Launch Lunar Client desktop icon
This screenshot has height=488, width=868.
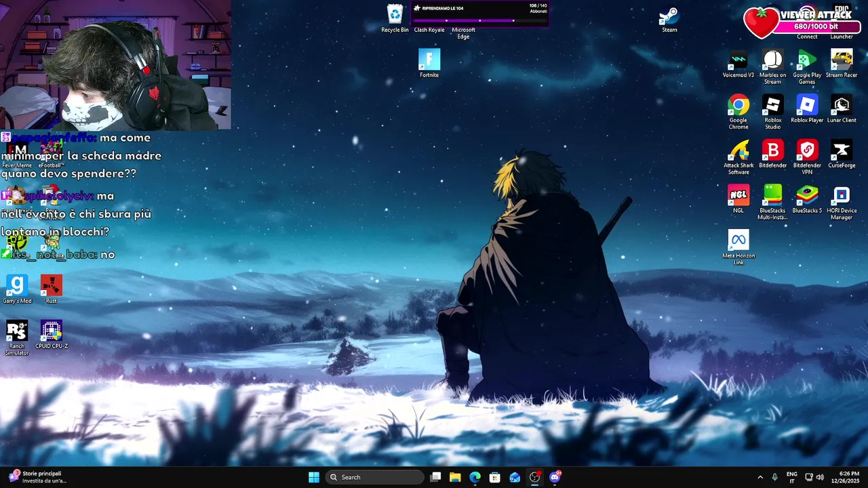(842, 109)
